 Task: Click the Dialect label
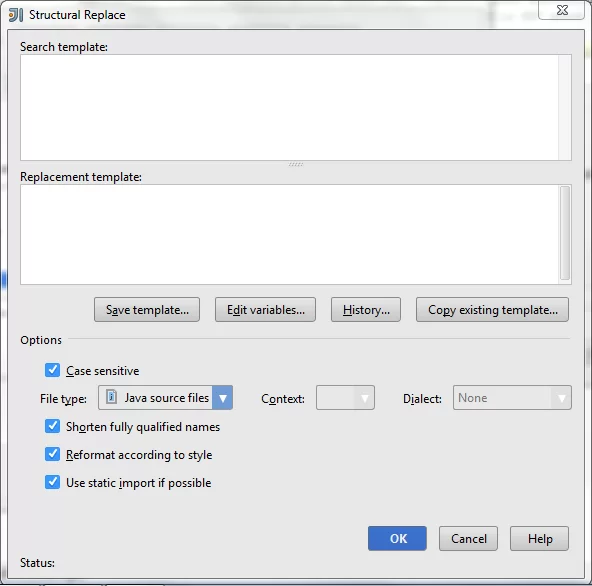[422, 399]
